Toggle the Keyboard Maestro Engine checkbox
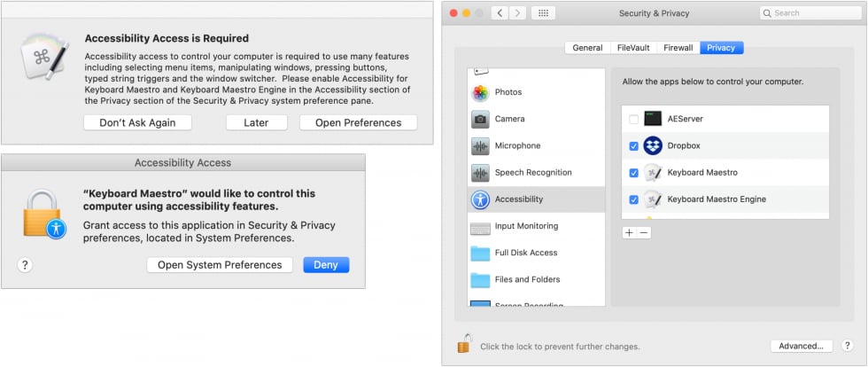 click(x=632, y=199)
